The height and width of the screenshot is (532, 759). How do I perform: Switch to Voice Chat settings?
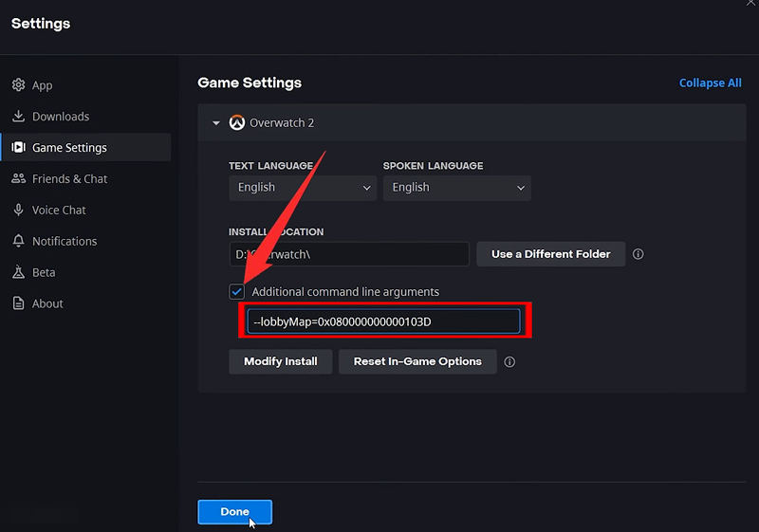click(x=86, y=210)
